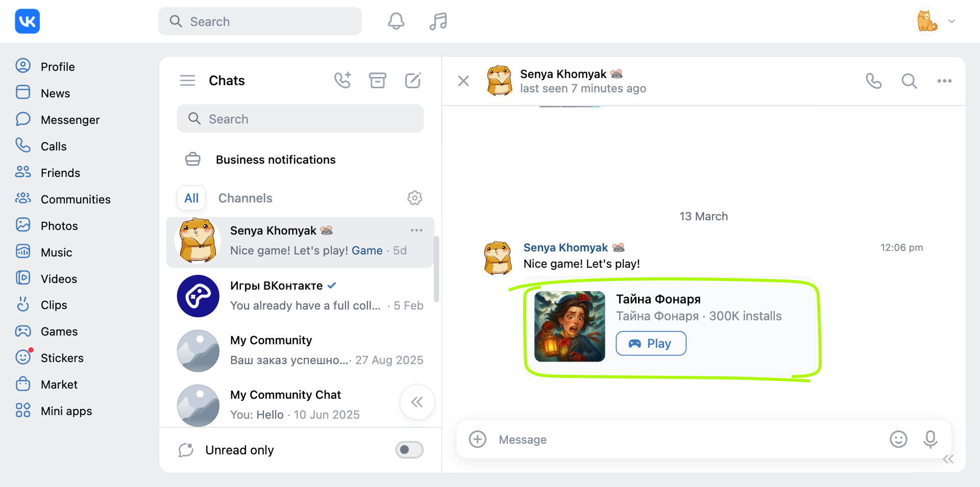Screen dimensions: 980x487
Task: Start a new call in Chats header
Action: [342, 80]
